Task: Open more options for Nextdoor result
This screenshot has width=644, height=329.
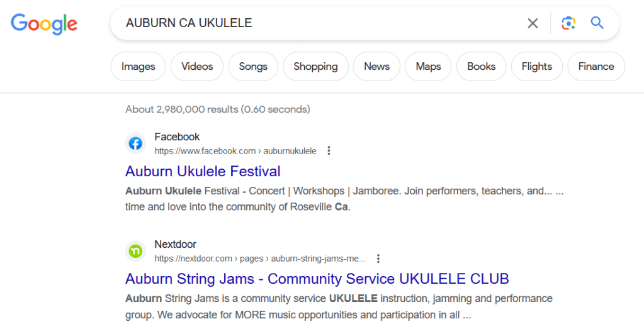Action: click(x=378, y=259)
